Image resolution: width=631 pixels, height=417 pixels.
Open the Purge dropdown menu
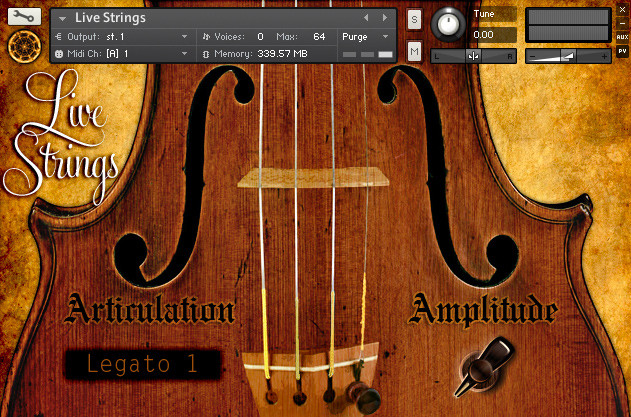(x=366, y=37)
